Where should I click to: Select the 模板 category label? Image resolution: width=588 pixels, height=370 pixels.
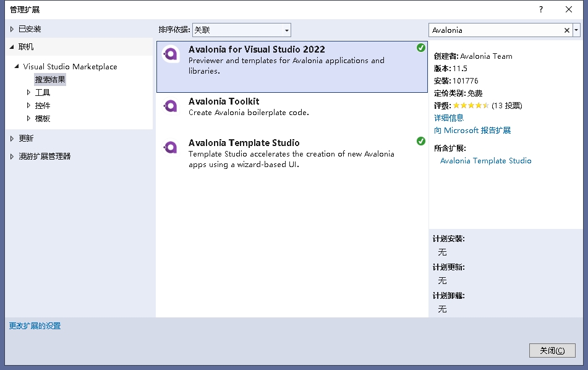(43, 119)
